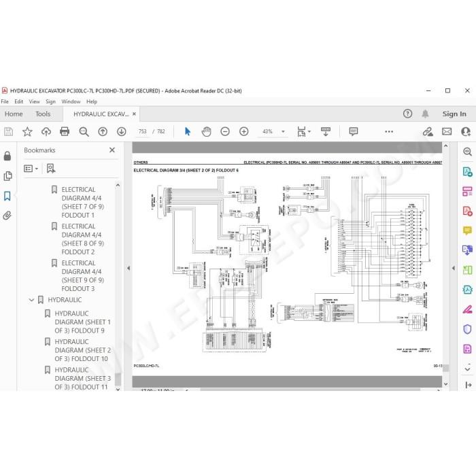
Task: Open Electrical Diagram sheet 8 of 9 bookmark
Action: [82, 239]
